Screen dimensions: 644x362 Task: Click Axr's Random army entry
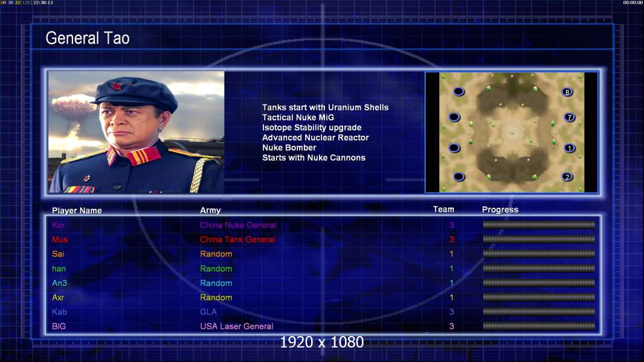[216, 297]
